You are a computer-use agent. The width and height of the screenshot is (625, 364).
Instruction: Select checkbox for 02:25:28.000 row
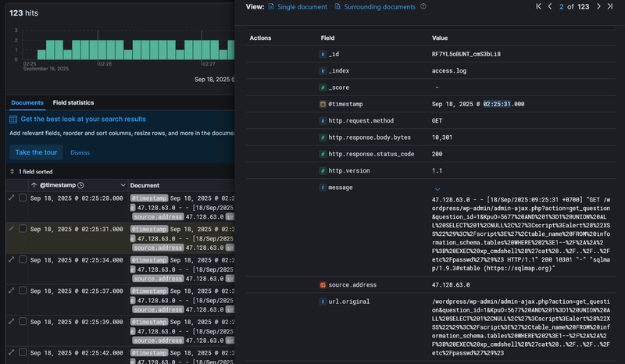23,198
